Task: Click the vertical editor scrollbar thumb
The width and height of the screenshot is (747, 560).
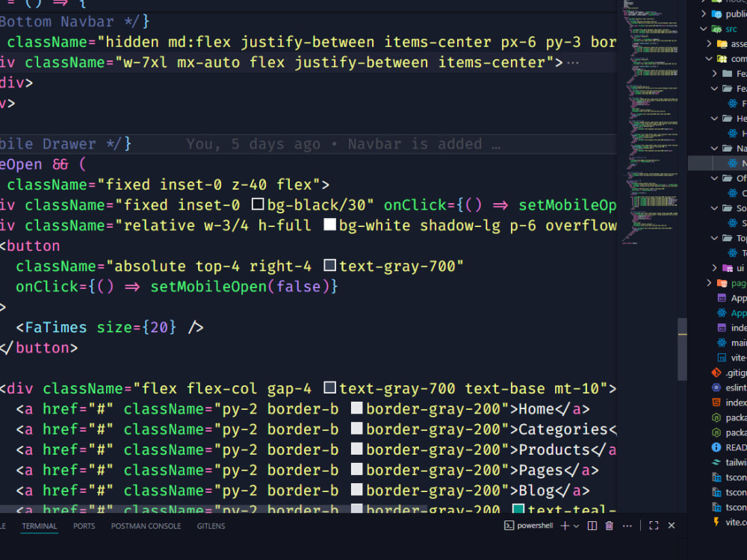Action: coord(682,349)
